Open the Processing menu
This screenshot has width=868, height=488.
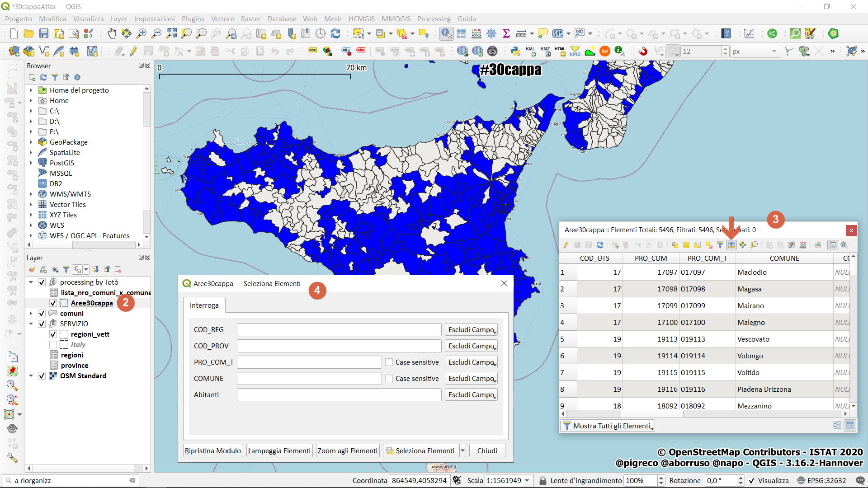coord(434,19)
